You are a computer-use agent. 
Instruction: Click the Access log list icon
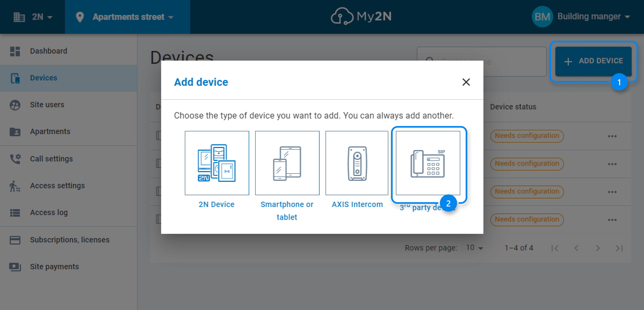click(x=15, y=213)
